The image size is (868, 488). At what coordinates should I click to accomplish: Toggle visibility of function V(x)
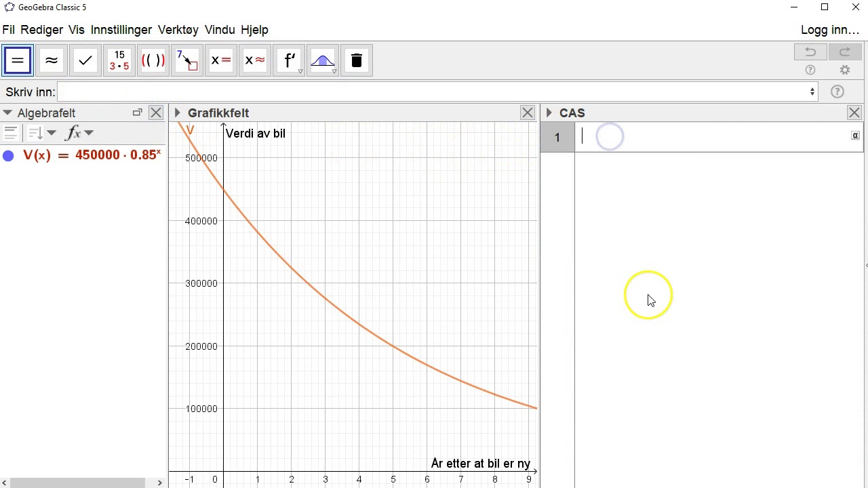(8, 156)
